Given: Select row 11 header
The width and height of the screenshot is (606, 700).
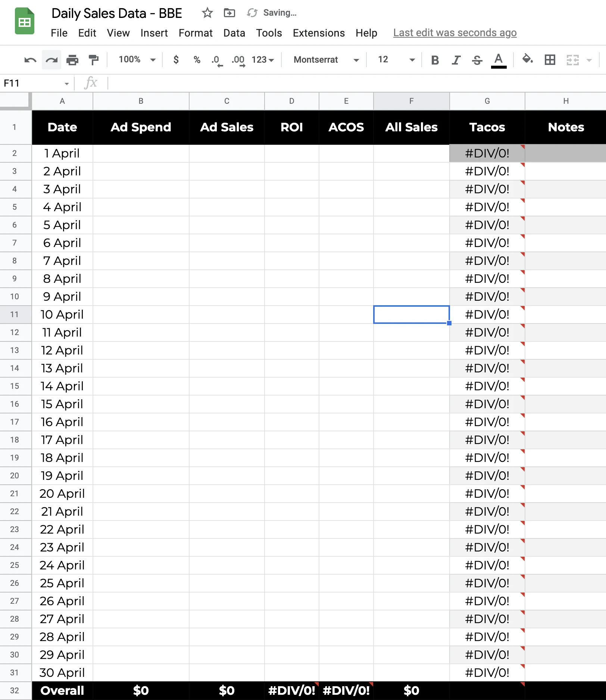Looking at the screenshot, I should point(15,315).
